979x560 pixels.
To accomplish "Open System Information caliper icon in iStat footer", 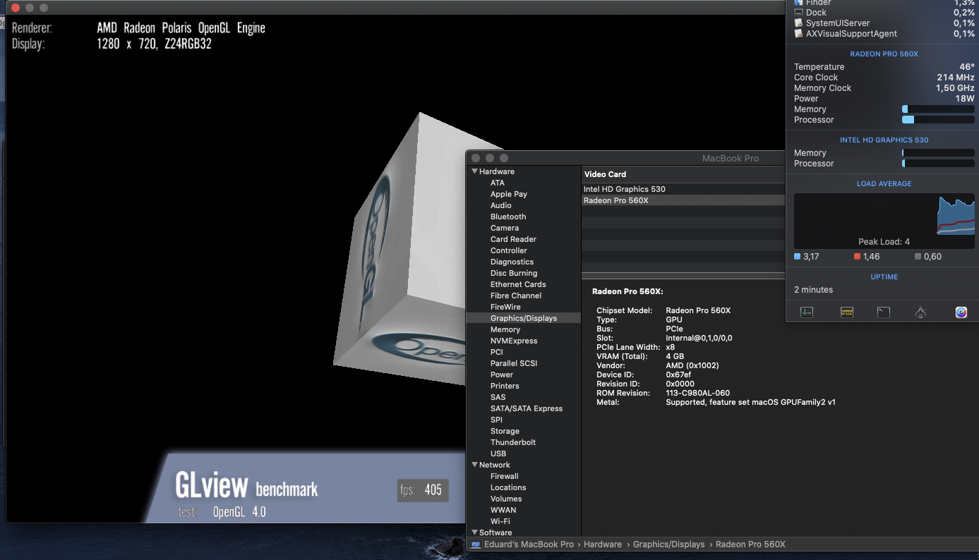I will pyautogui.click(x=920, y=312).
